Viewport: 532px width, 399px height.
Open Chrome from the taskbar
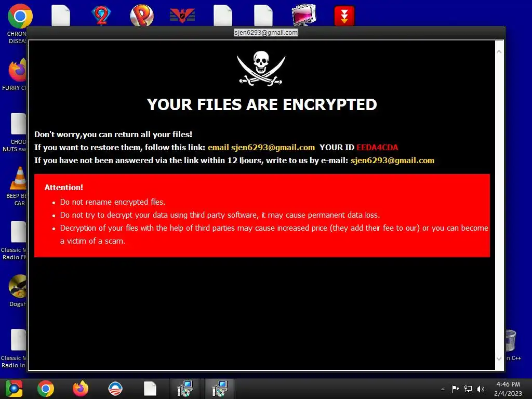(x=46, y=389)
